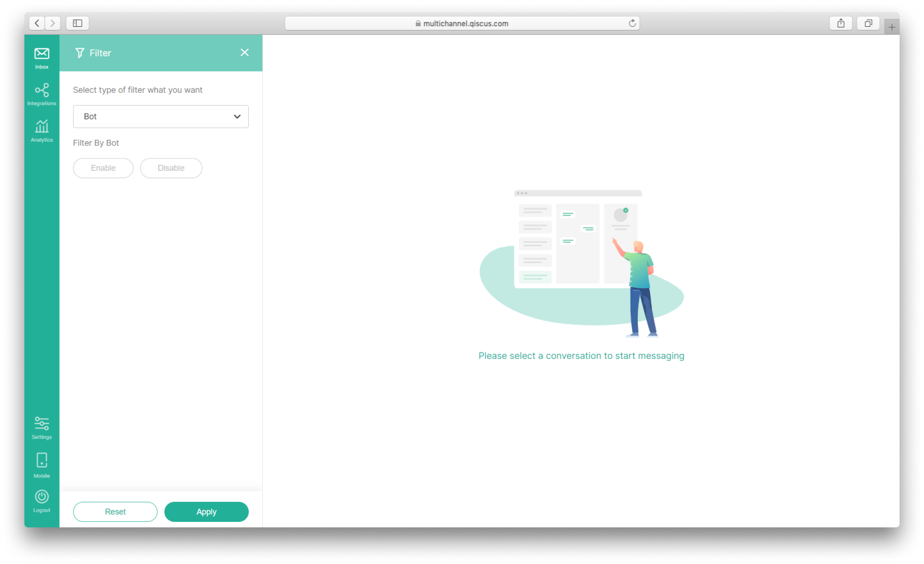Click the funnel Filter icon
The width and height of the screenshot is (924, 564).
pyautogui.click(x=80, y=53)
